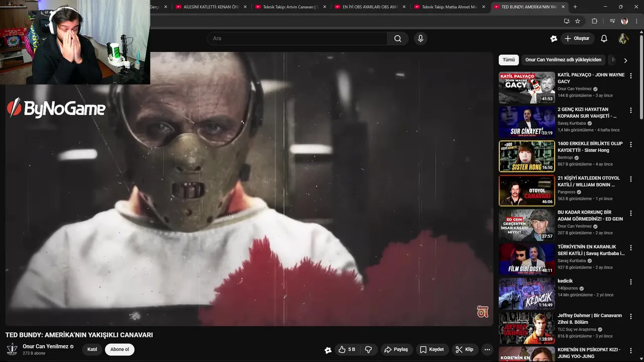
Task: Dislike the video with thumbs-down icon
Action: click(x=368, y=349)
